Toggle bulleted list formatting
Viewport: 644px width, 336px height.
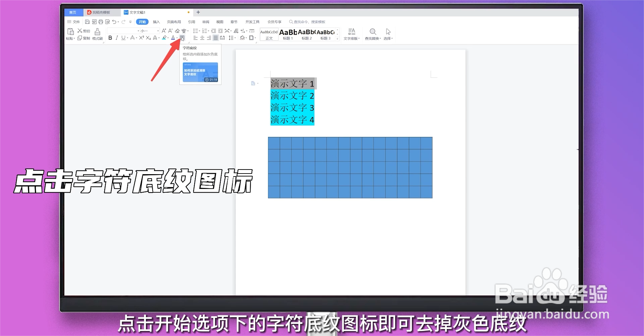196,31
